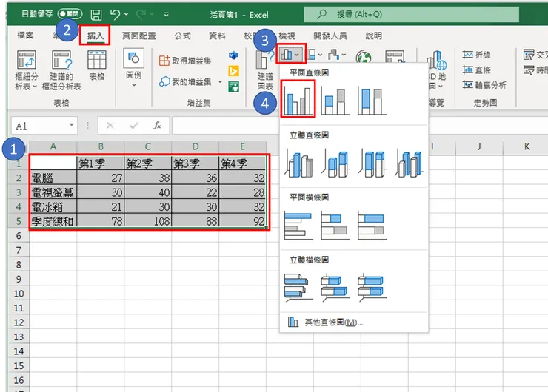Select the 2D stacked bar chart

(x=335, y=225)
